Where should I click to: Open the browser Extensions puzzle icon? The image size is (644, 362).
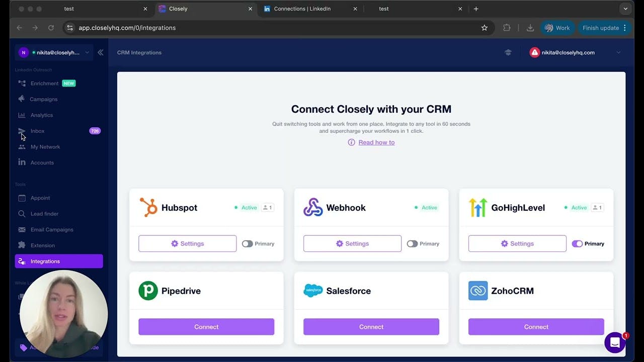point(507,28)
